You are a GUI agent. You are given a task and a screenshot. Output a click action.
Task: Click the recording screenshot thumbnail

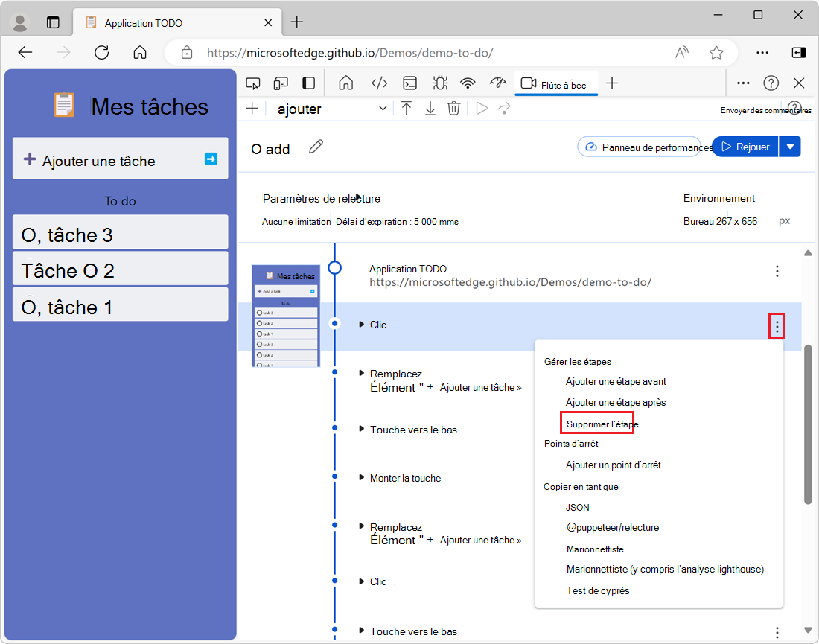(x=286, y=316)
